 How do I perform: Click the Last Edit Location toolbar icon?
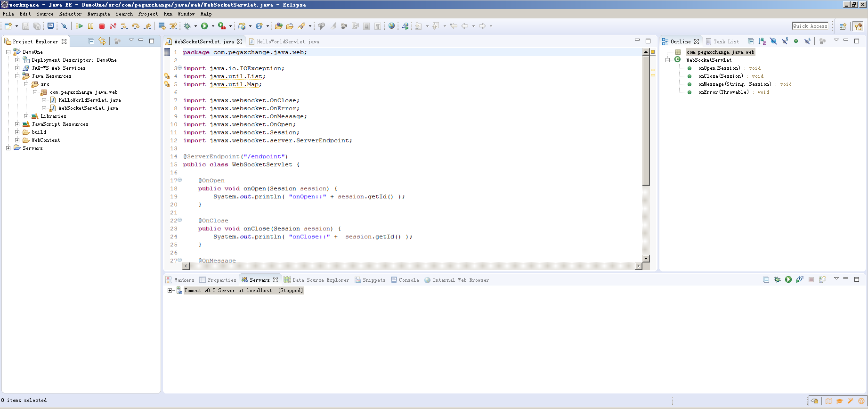click(x=454, y=26)
